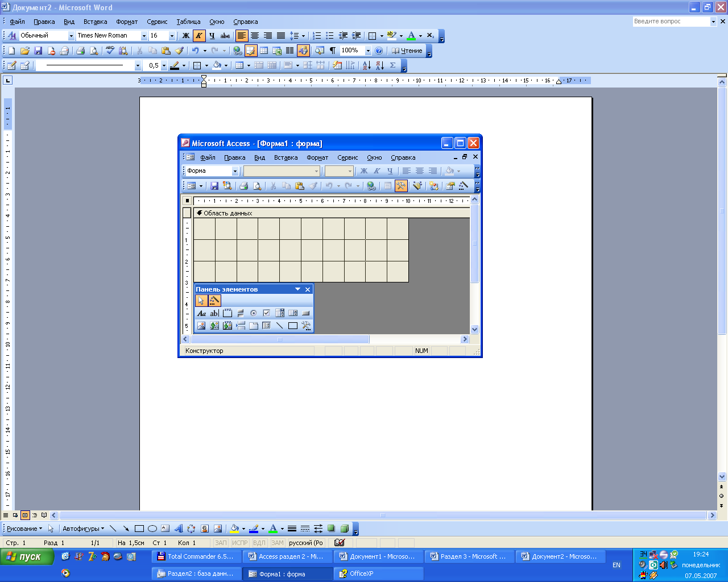The width and height of the screenshot is (728, 582).
Task: Insert WordArt from drawing toolbar
Action: point(179,529)
